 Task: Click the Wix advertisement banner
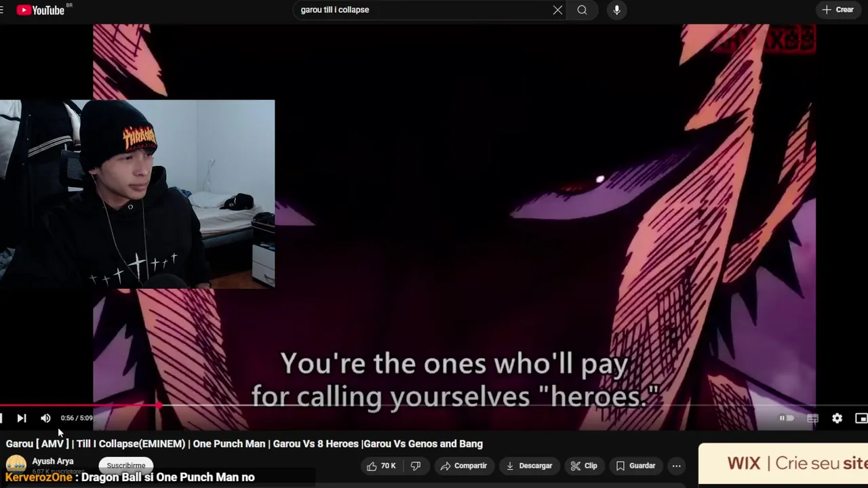[783, 464]
